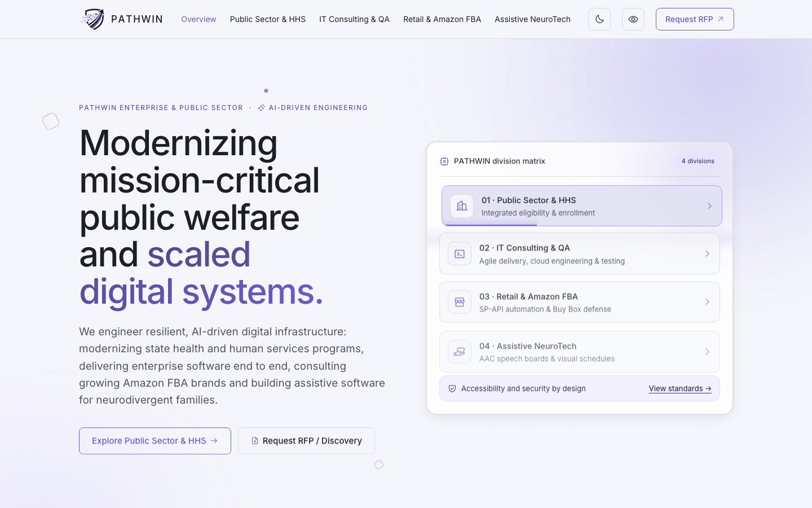Toggle the eye visibility mode button
Viewport: 812px width, 508px height.
633,19
